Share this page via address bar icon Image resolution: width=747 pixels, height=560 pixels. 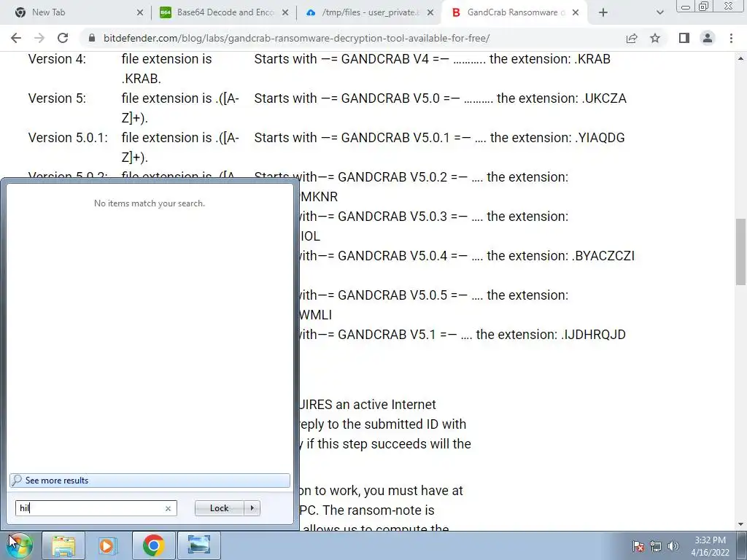click(632, 38)
